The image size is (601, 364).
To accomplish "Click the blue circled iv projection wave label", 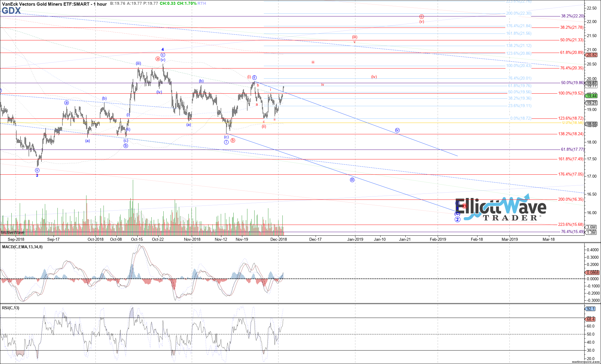I will pyautogui.click(x=397, y=130).
